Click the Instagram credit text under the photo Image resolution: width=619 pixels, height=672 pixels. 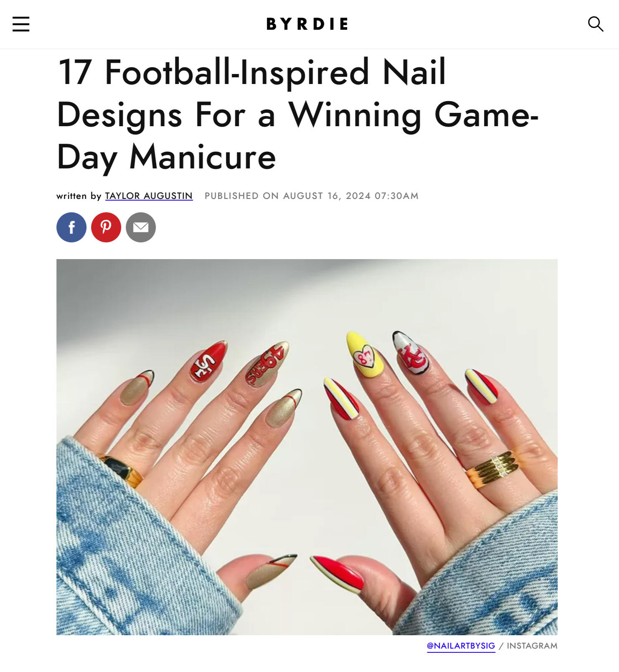pos(532,646)
